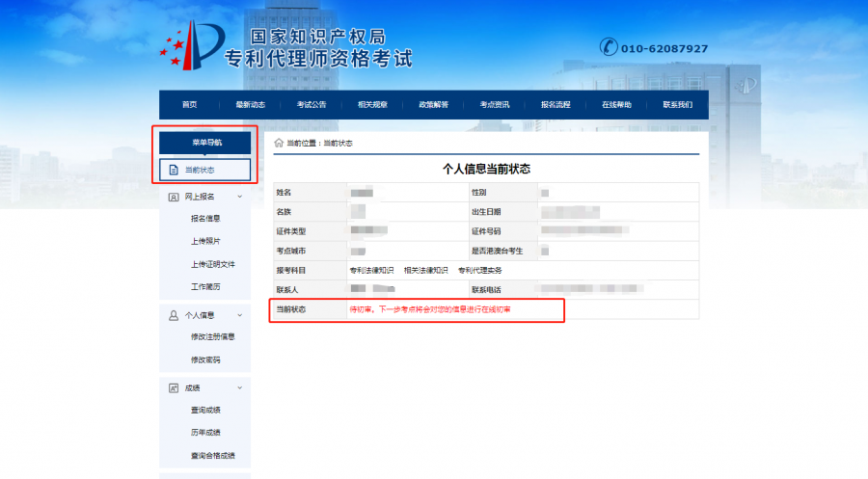Click the document icon beside 当前状态
Image resolution: width=868 pixels, height=479 pixels.
pyautogui.click(x=174, y=170)
